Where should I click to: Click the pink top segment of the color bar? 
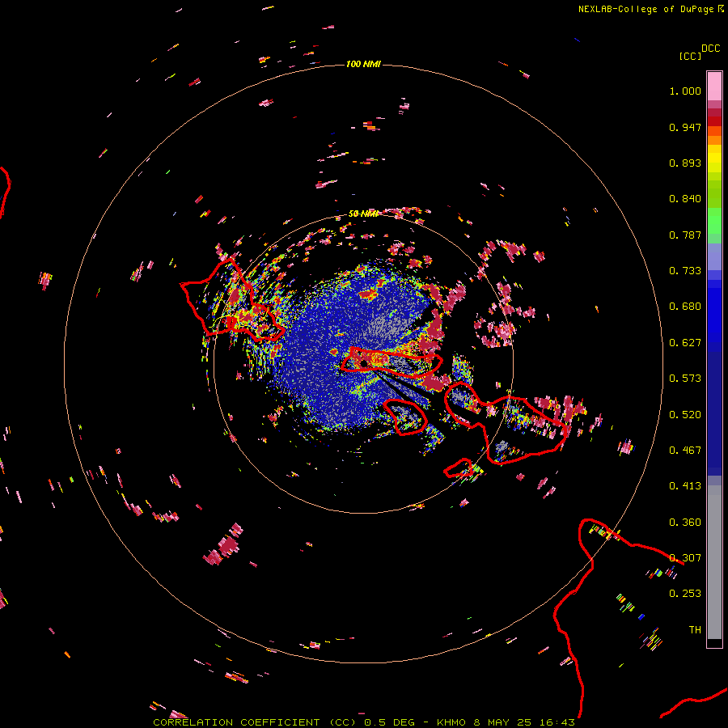pos(714,86)
